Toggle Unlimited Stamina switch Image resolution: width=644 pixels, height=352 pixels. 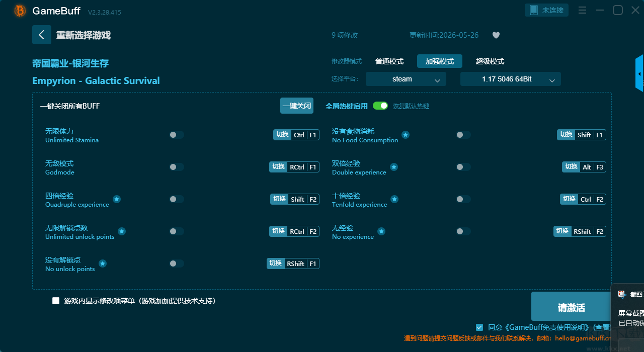click(177, 135)
